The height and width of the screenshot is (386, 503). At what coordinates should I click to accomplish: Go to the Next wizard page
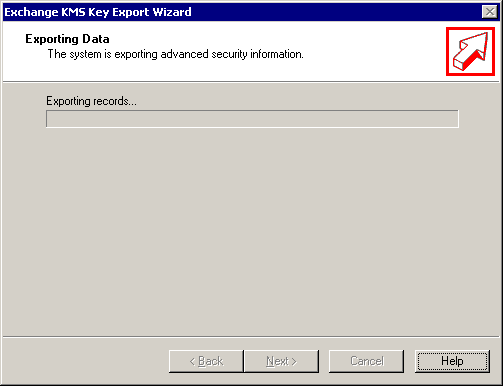pos(281,361)
